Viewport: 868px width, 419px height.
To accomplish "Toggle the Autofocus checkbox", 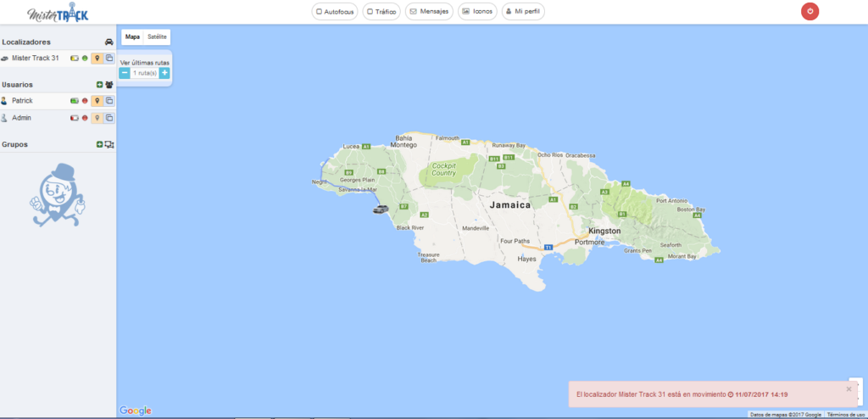I will pyautogui.click(x=319, y=12).
